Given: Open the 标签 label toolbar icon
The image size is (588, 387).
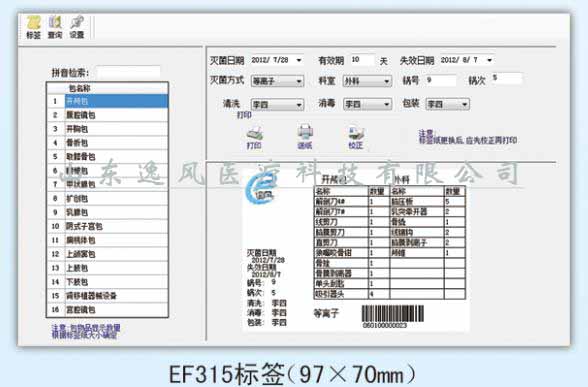Looking at the screenshot, I should click(x=33, y=27).
